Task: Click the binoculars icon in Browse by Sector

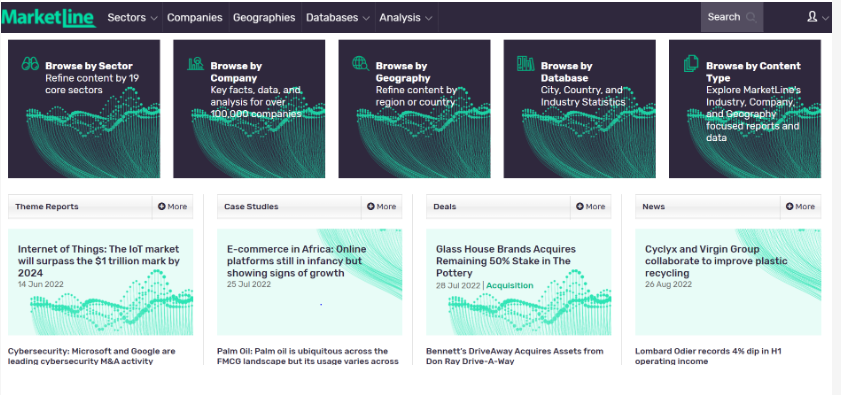Action: [30, 64]
